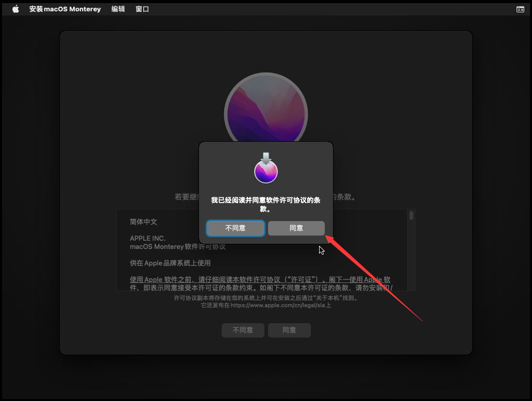Click the large Monterey wallpaper logo
Image resolution: width=532 pixels, height=401 pixels.
266,108
